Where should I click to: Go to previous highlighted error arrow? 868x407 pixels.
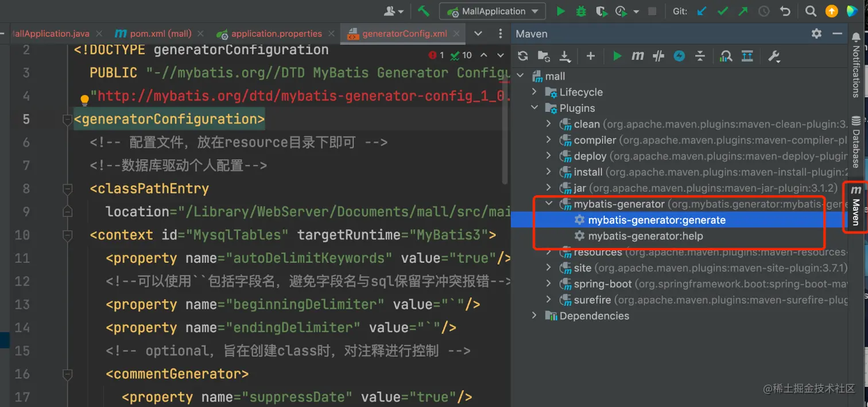(x=484, y=55)
